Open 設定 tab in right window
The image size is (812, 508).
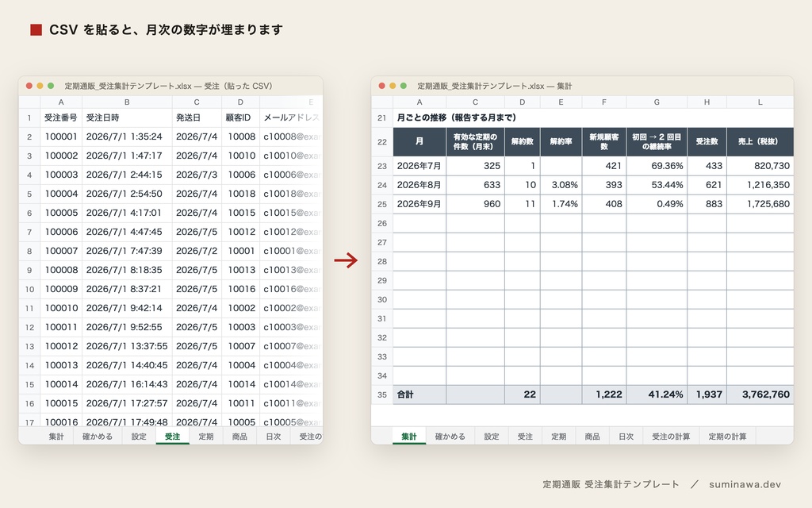coord(492,437)
